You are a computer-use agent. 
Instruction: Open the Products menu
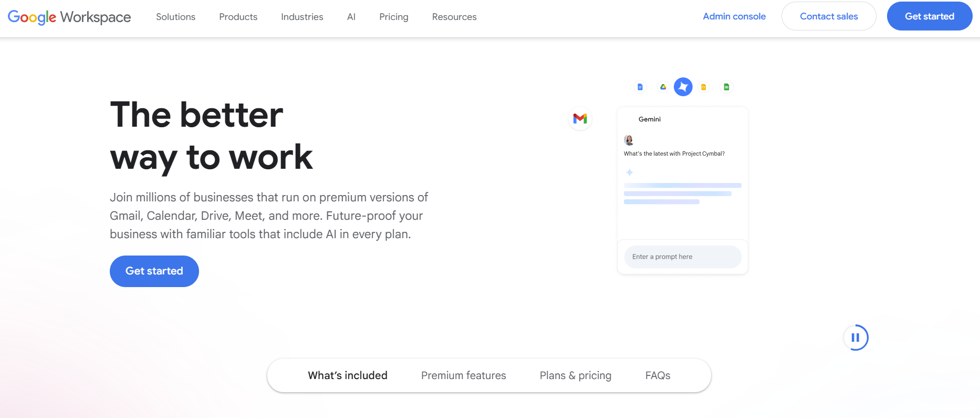pos(238,17)
